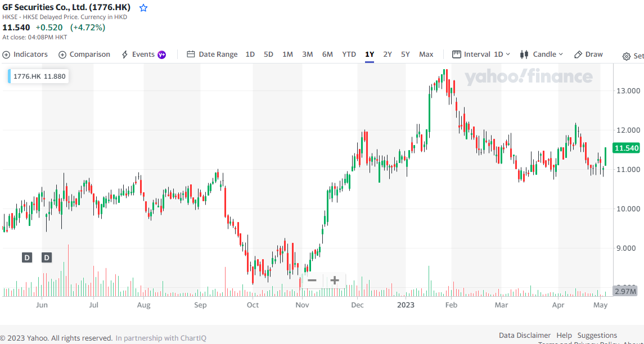644x344 pixels.
Task: Select the YTD range
Action: 349,54
